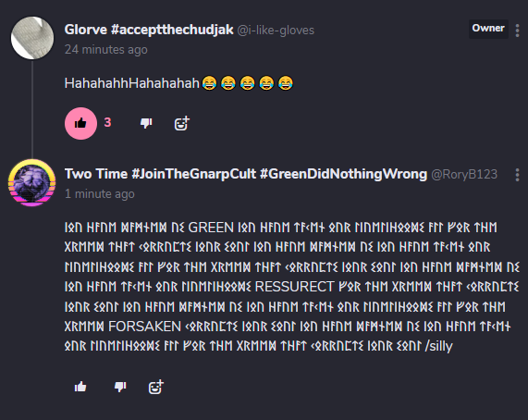528x420 pixels.
Task: Open more options menu for Two Time's comment
Action: point(517,175)
